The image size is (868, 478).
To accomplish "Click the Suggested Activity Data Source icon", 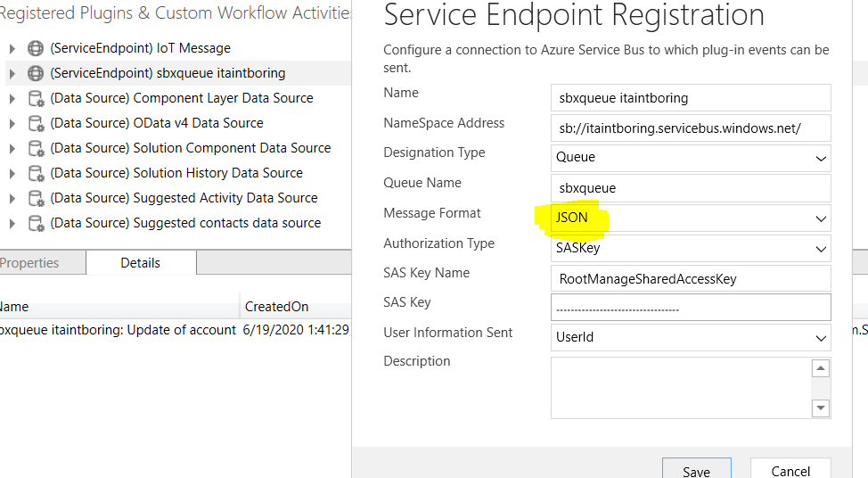I will [36, 198].
